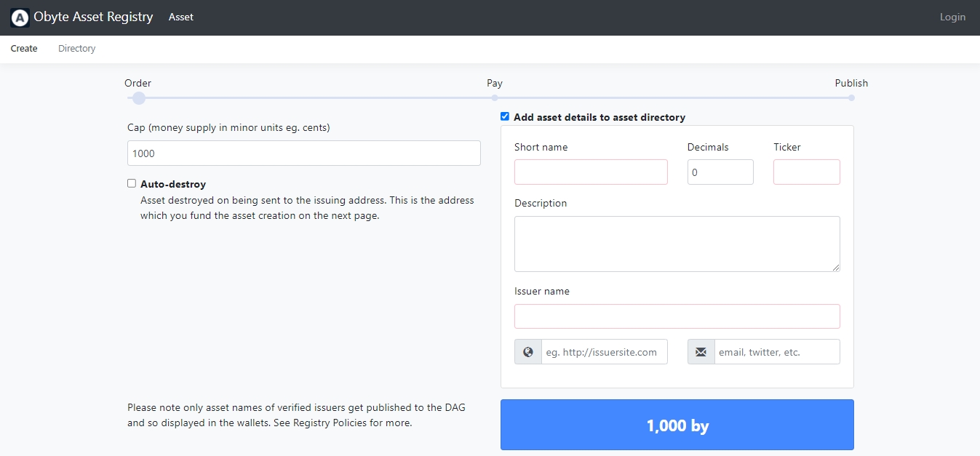Click the envelope icon beside contact field
Screen dimensions: 980x456
point(701,352)
